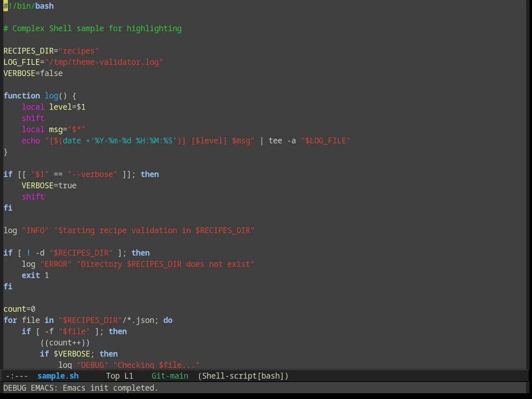This screenshot has width=532, height=399.
Task: Click the 'for' keyword of the loop
Action: tap(10, 320)
